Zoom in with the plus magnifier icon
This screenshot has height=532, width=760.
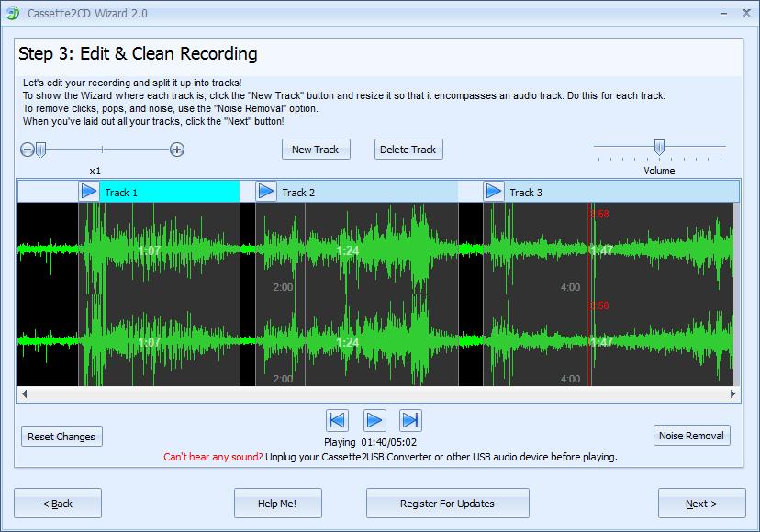pyautogui.click(x=177, y=150)
